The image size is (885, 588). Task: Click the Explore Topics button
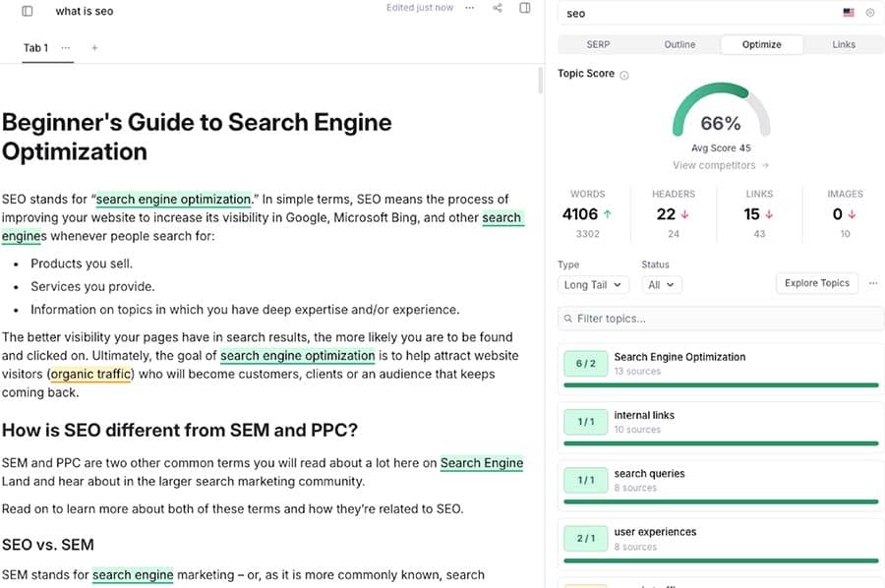[816, 283]
